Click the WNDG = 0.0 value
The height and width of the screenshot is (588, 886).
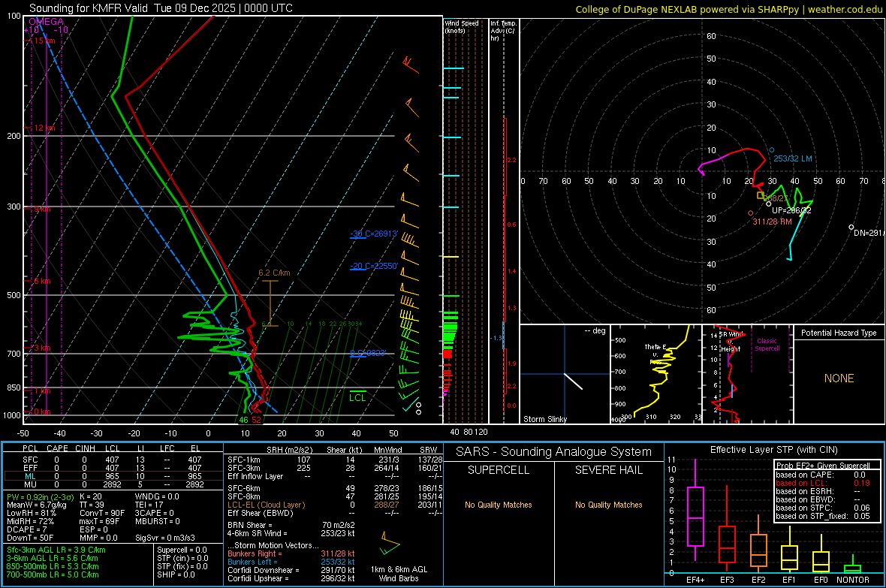(156, 496)
